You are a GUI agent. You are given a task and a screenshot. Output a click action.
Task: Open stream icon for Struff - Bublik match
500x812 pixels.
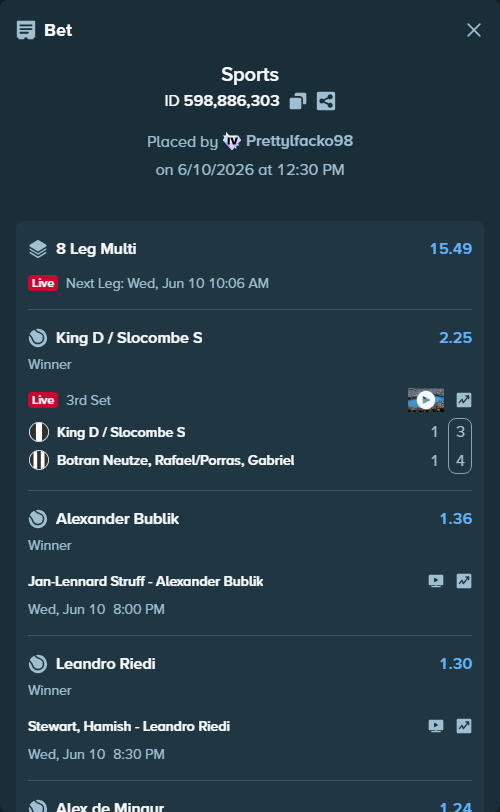pyautogui.click(x=436, y=581)
